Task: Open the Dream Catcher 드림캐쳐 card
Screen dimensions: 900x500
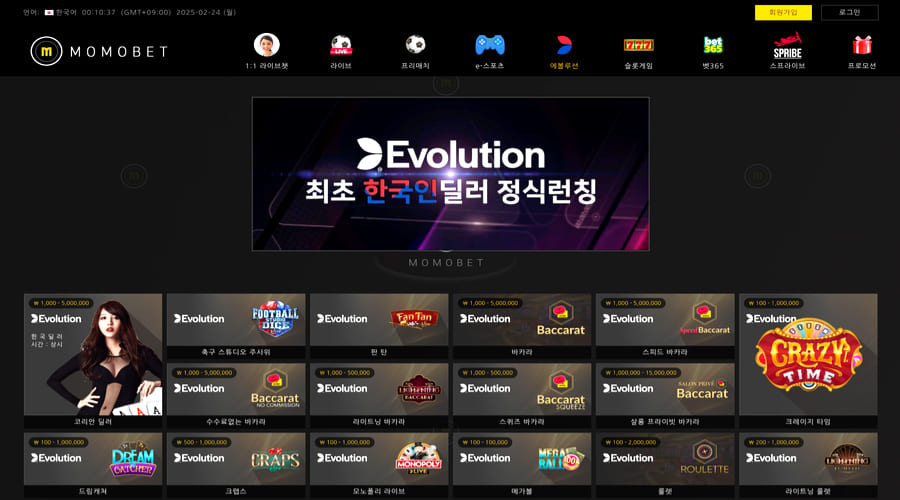Action: (x=93, y=465)
